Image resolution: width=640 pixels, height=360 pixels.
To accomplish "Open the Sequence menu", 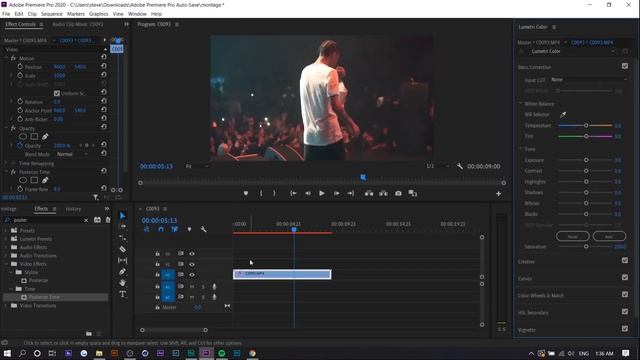I will 52,14.
